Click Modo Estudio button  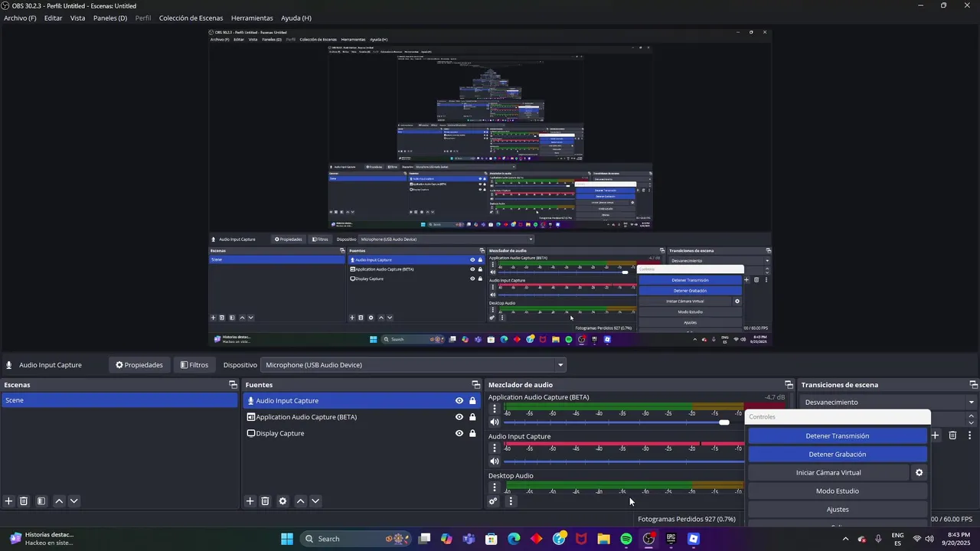pos(838,491)
